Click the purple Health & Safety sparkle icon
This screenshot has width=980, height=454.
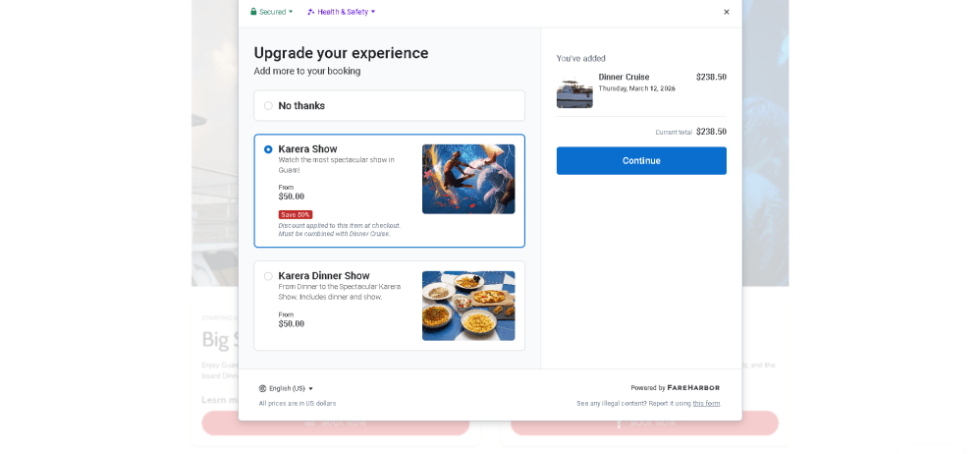click(x=311, y=12)
